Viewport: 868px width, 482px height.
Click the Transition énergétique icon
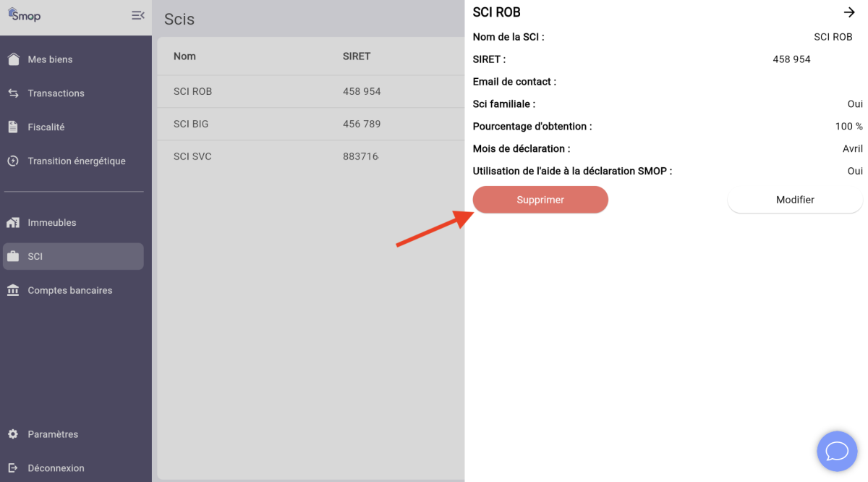(13, 161)
